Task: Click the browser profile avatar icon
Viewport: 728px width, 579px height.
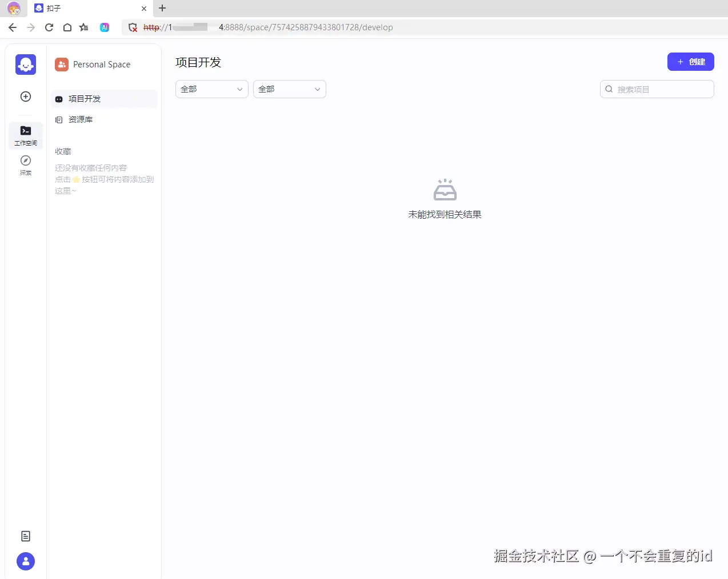Action: (x=14, y=9)
